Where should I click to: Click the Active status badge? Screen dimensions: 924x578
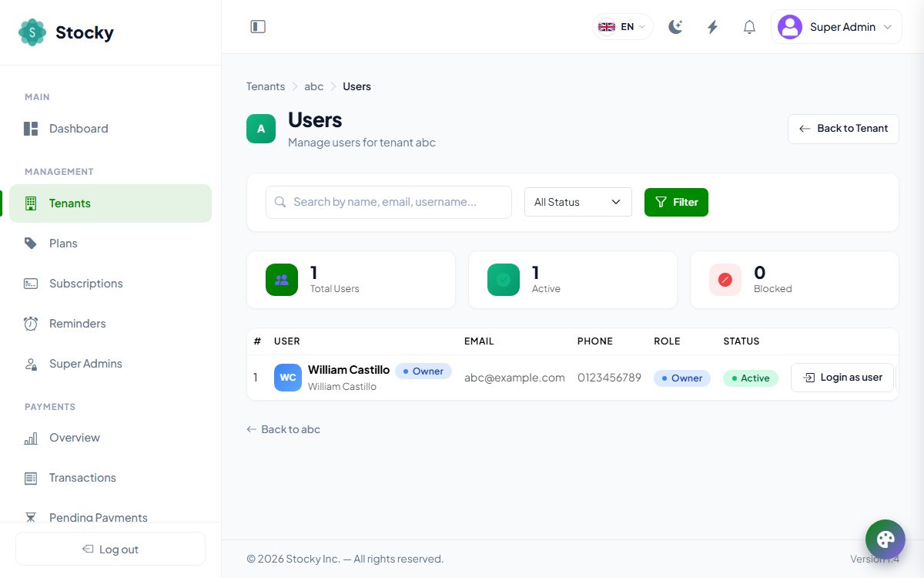point(751,378)
